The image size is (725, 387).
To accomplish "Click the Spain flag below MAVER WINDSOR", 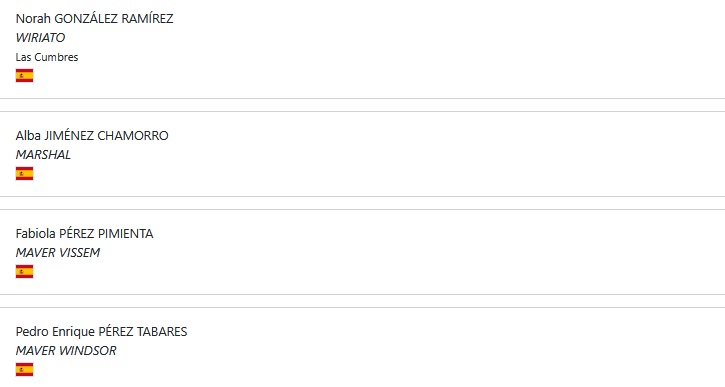I will 25,369.
